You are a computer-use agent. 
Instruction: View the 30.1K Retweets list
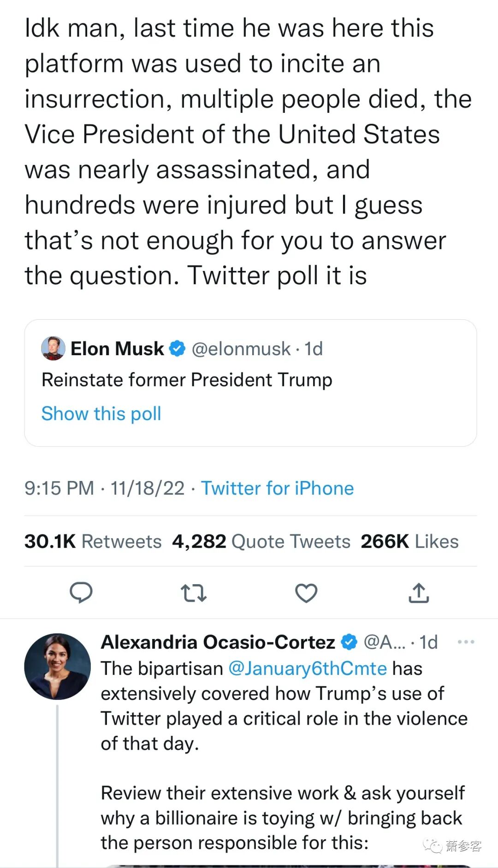(x=93, y=541)
